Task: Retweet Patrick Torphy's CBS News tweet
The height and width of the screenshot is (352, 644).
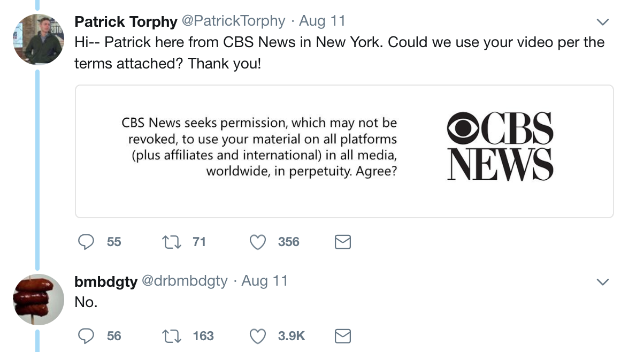Action: (x=171, y=242)
